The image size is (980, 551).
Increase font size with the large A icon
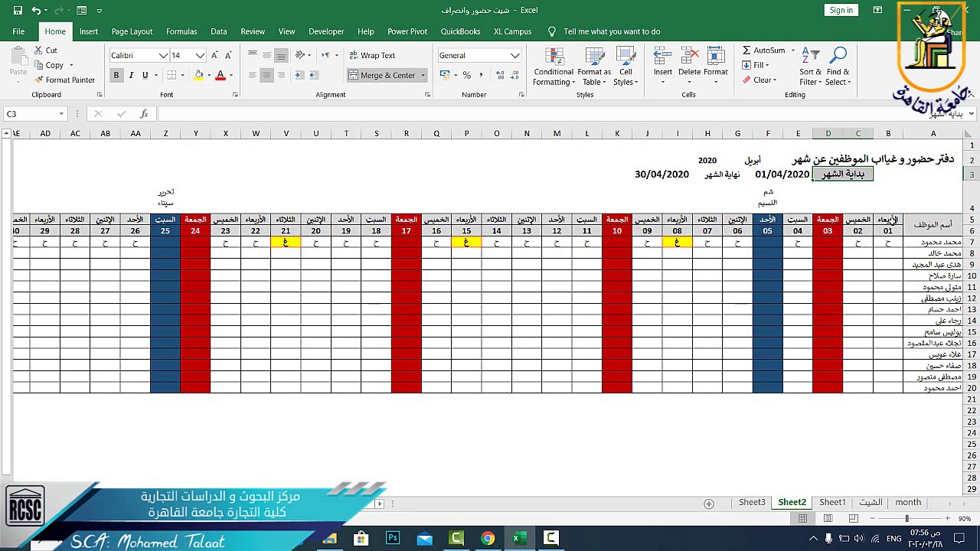pyautogui.click(x=215, y=55)
